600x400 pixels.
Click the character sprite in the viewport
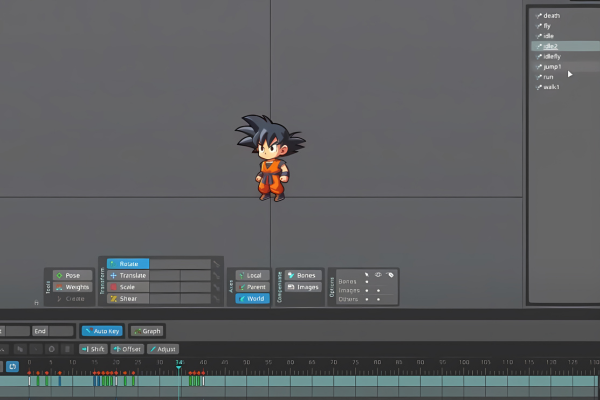270,158
